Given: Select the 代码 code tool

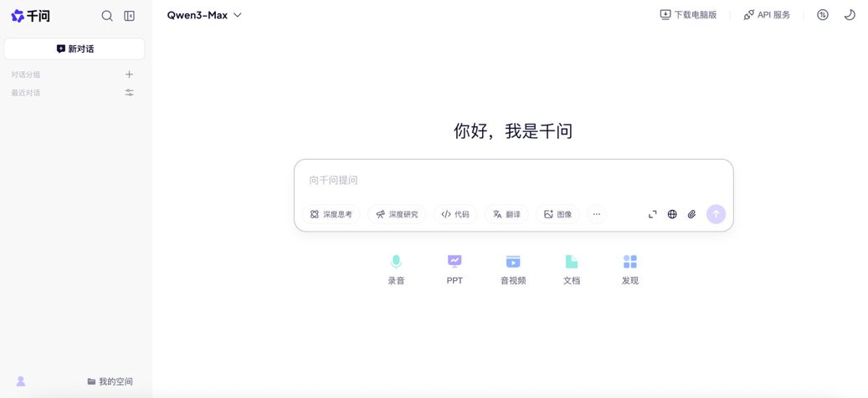Looking at the screenshot, I should pyautogui.click(x=455, y=215).
